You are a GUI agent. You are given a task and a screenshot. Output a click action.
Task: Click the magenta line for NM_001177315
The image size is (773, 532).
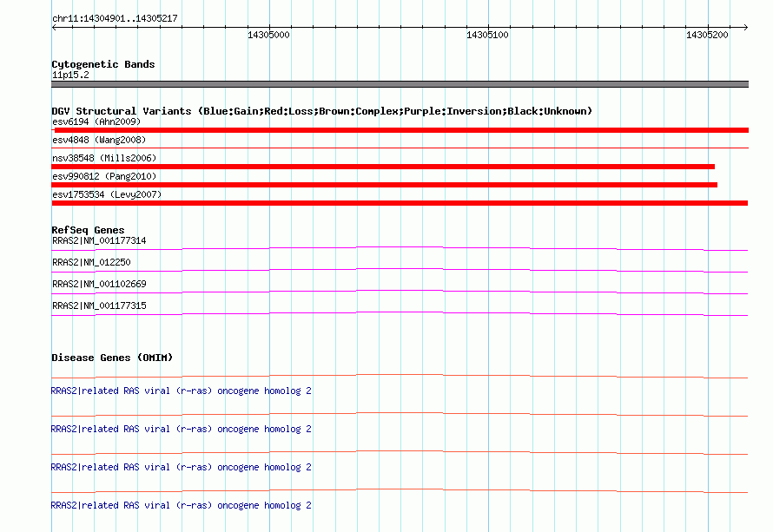pyautogui.click(x=400, y=314)
